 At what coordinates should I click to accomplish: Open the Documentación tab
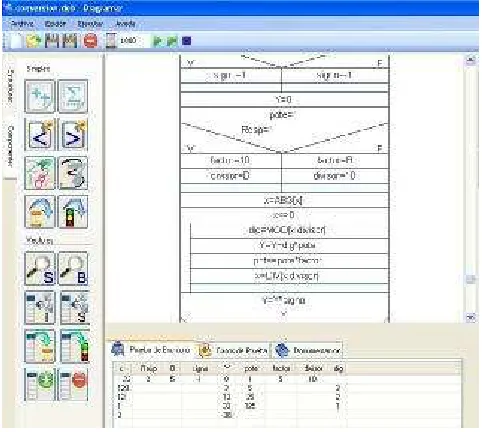307,350
